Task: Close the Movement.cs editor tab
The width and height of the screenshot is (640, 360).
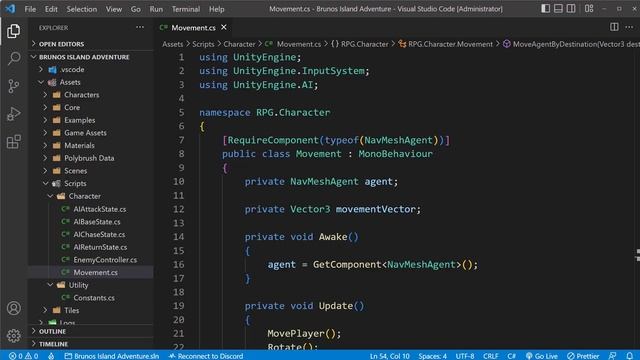Action: [224, 27]
